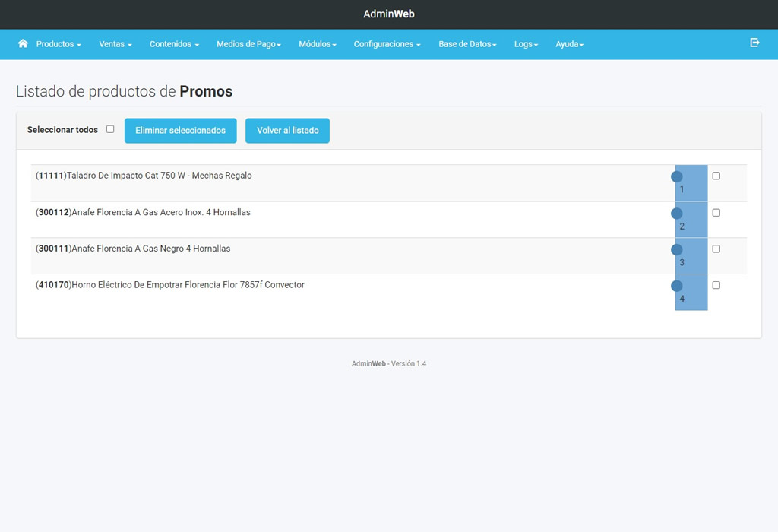Click the blue circle handle for row 2
Screen dimensions: 778x532
click(x=677, y=214)
